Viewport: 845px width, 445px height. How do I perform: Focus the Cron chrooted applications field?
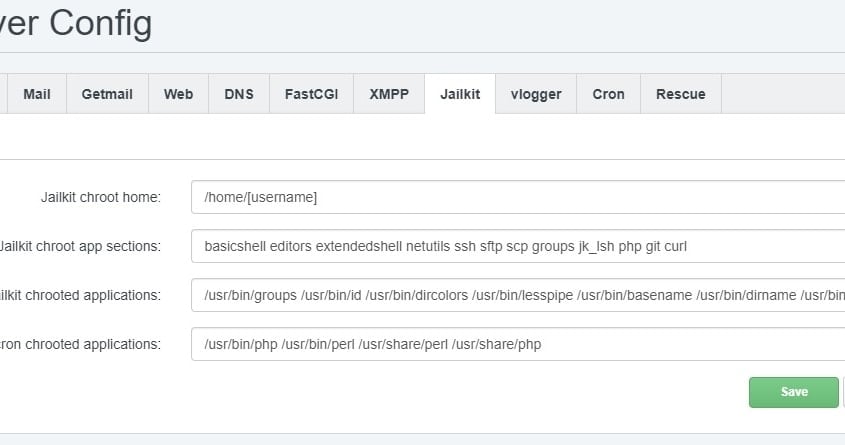(517, 344)
